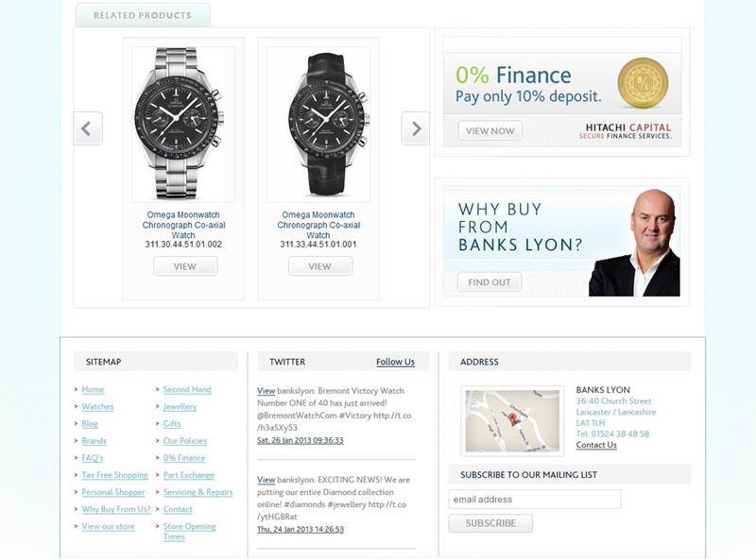Click the email address input field
Screen dimensions: 756x560
(x=535, y=500)
